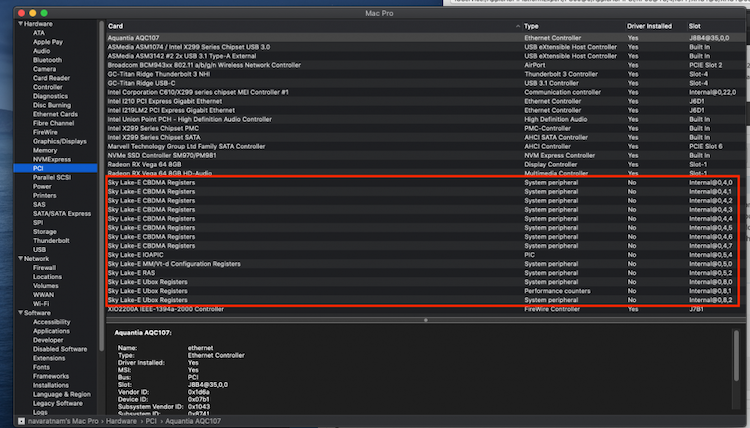Open Disabled Software in sidebar
750x428 pixels.
point(60,349)
